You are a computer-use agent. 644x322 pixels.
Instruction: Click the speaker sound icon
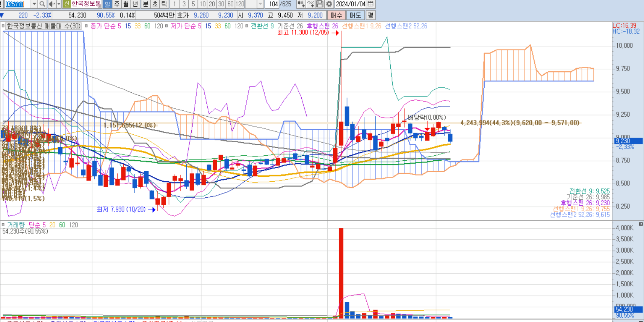(51, 4)
